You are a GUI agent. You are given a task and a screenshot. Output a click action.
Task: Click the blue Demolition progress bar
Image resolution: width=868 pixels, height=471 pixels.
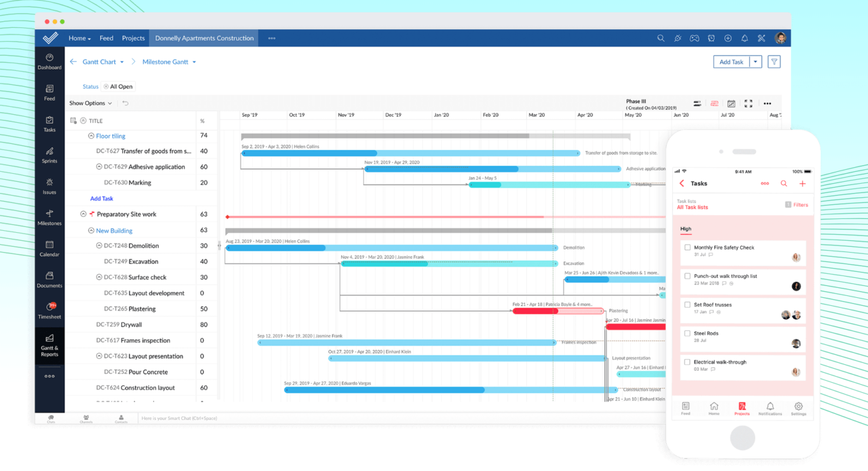pyautogui.click(x=277, y=248)
